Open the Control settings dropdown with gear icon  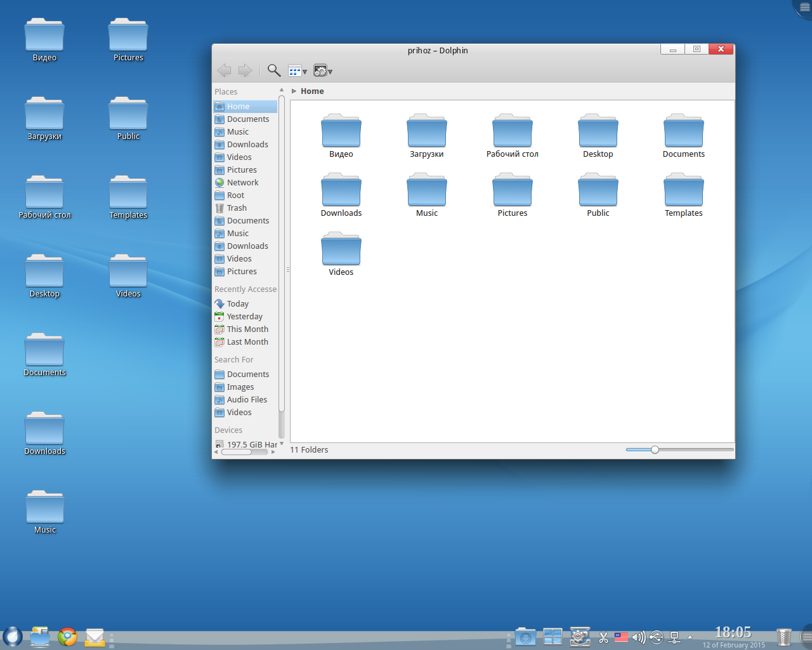click(x=323, y=71)
